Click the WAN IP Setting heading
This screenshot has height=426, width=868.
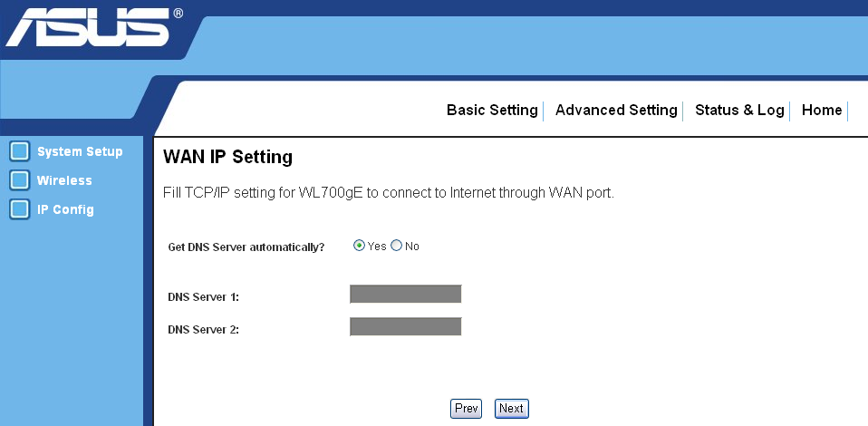click(x=228, y=158)
